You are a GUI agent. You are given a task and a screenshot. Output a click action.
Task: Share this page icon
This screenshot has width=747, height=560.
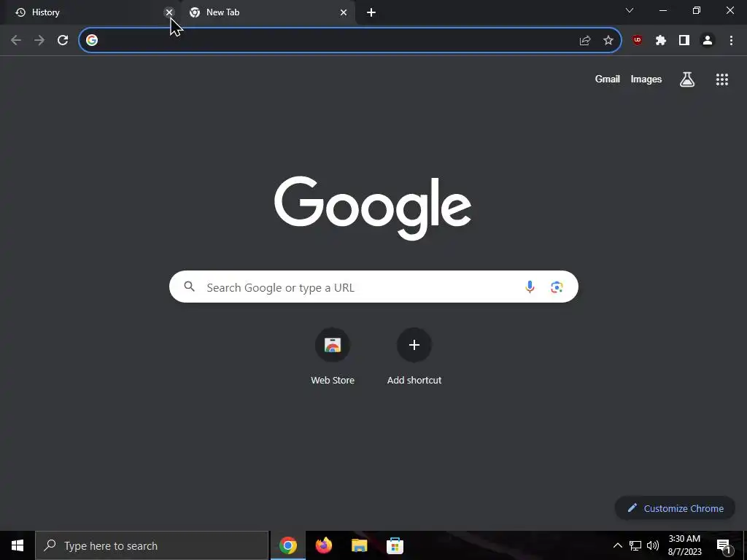coord(585,40)
